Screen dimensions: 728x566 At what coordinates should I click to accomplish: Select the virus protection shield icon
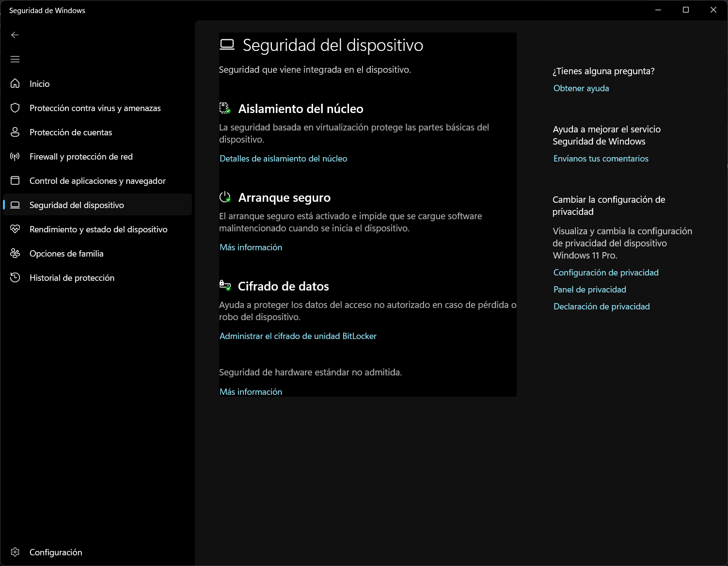coord(15,108)
